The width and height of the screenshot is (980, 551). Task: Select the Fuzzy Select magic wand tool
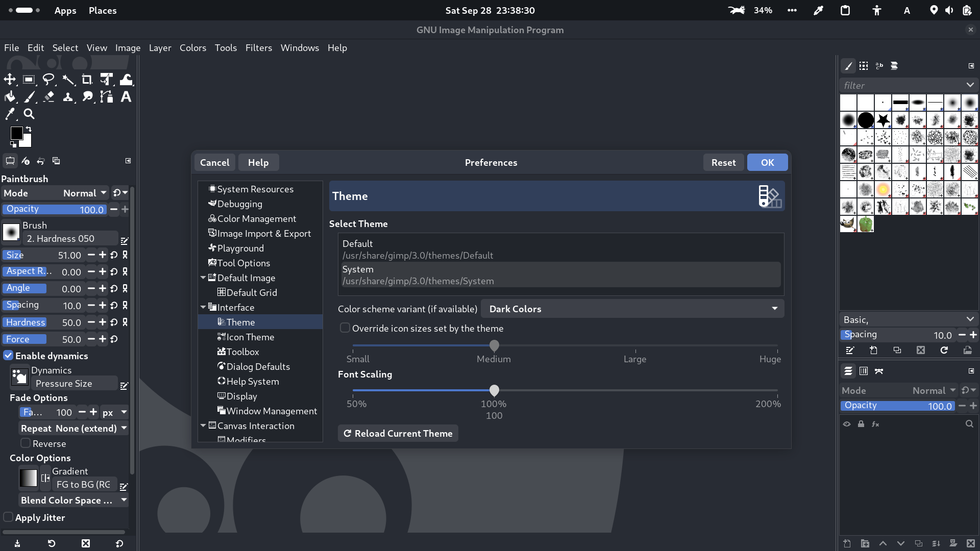tap(68, 80)
